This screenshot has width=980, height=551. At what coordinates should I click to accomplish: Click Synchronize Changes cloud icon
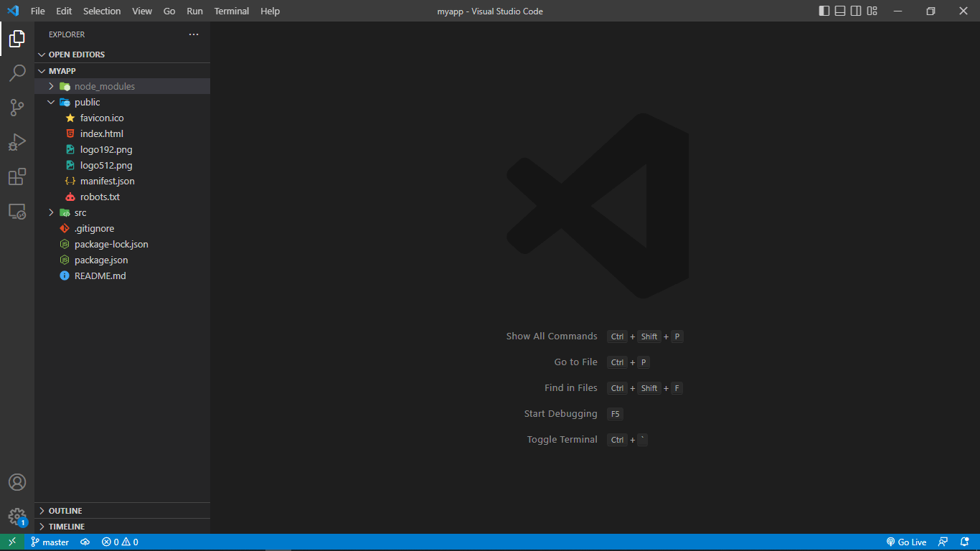coord(85,542)
